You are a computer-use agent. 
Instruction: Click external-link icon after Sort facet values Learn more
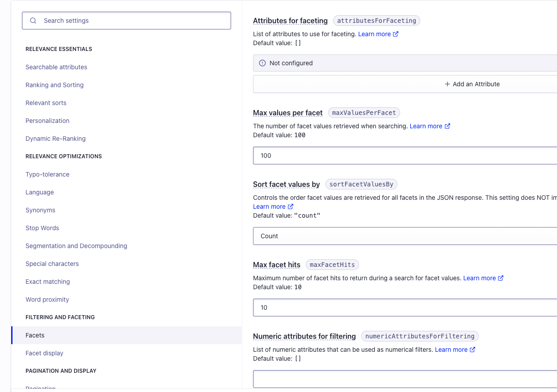291,207
